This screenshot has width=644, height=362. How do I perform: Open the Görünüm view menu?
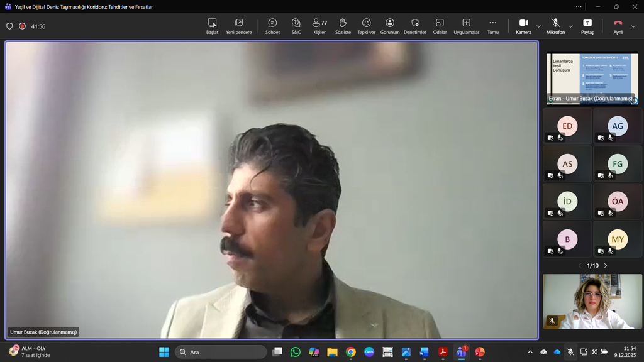coord(390,26)
